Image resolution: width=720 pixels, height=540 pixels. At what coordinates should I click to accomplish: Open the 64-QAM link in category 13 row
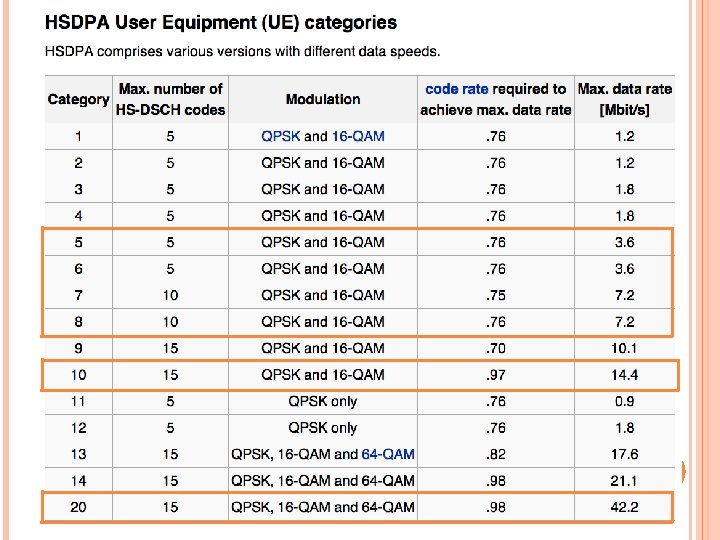pos(388,454)
